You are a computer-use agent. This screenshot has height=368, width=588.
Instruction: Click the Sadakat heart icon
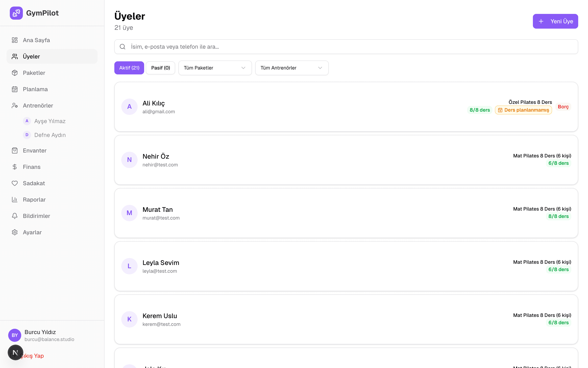coord(14,183)
